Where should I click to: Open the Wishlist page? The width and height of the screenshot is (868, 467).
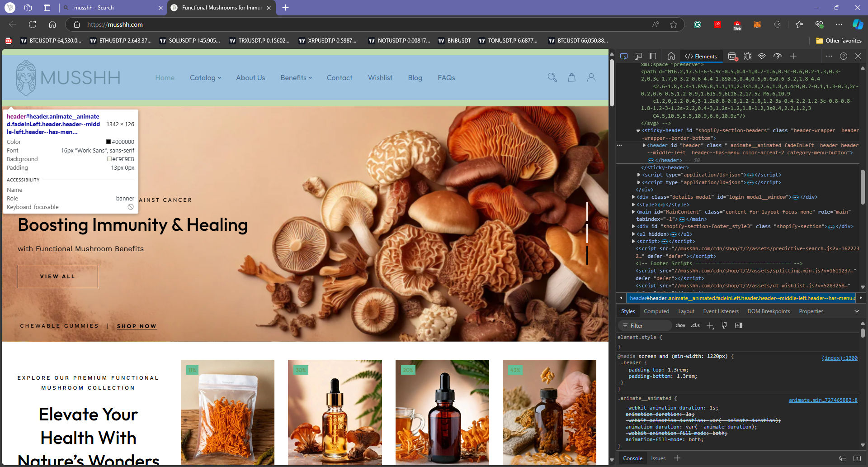(x=380, y=78)
